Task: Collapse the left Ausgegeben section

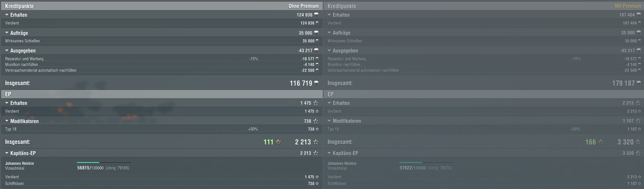Action: coord(7,50)
